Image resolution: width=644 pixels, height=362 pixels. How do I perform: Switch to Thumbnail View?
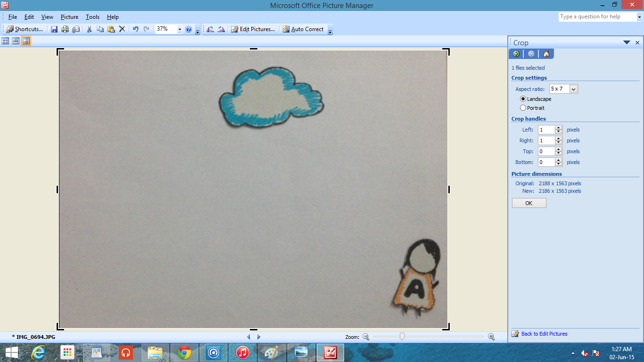click(x=5, y=41)
